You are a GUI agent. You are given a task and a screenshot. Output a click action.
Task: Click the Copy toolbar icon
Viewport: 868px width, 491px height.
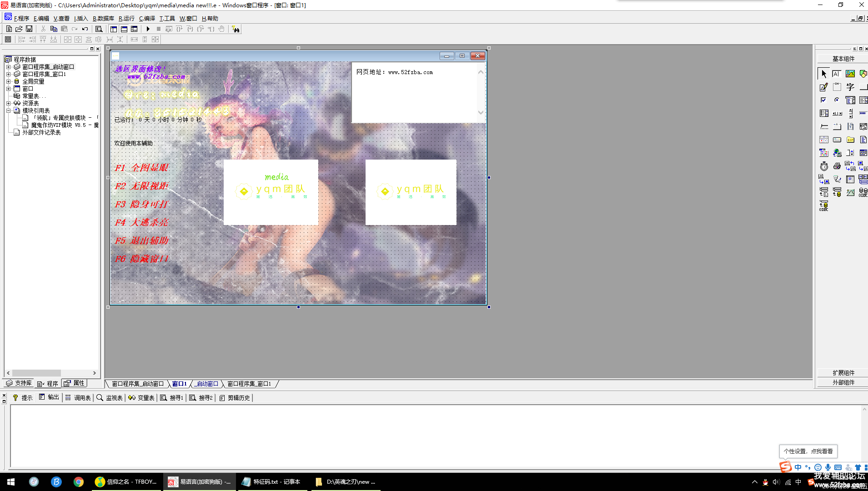[54, 29]
